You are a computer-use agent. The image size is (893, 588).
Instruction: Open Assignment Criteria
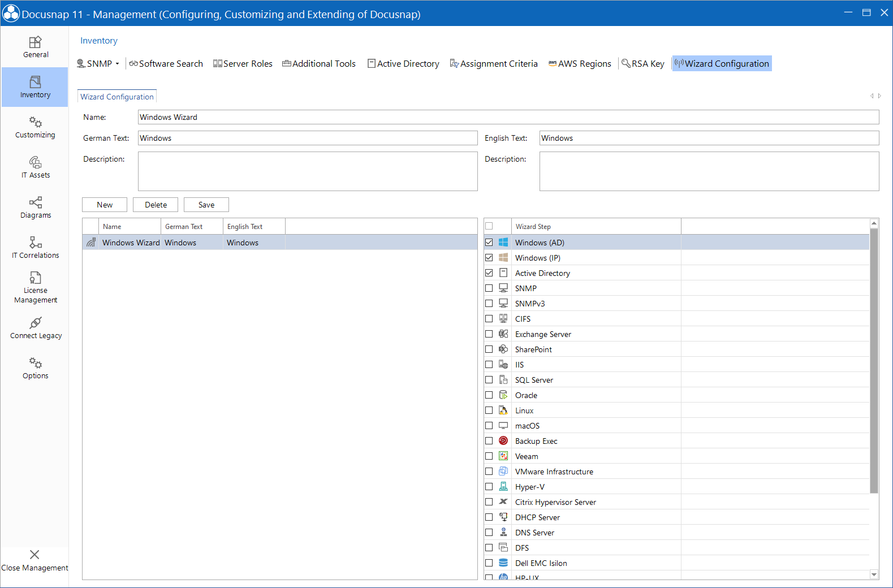point(494,64)
